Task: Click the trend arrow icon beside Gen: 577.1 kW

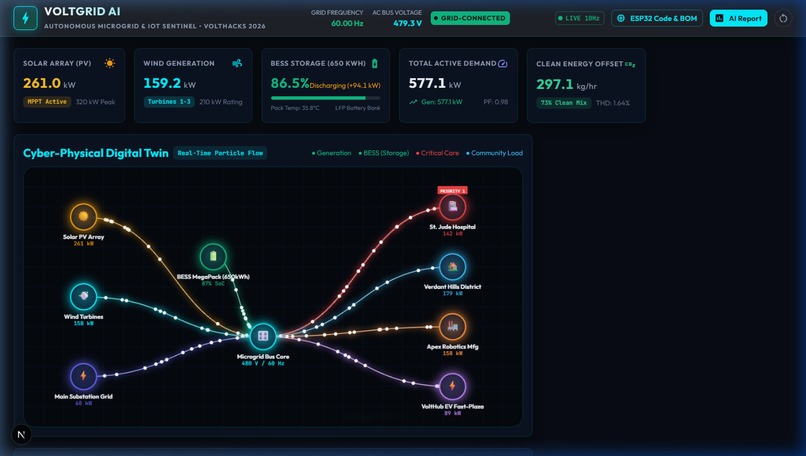Action: (413, 102)
